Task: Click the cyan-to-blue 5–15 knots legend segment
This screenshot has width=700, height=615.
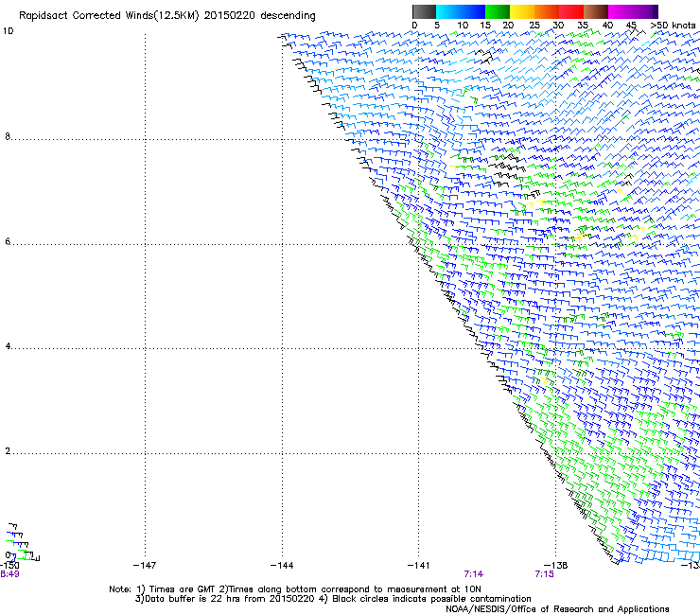Action: tap(461, 11)
